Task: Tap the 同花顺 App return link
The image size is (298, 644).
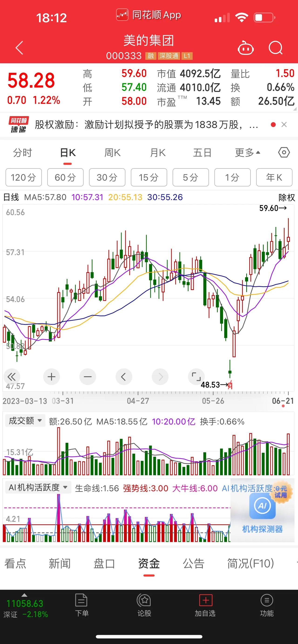Action: [149, 15]
